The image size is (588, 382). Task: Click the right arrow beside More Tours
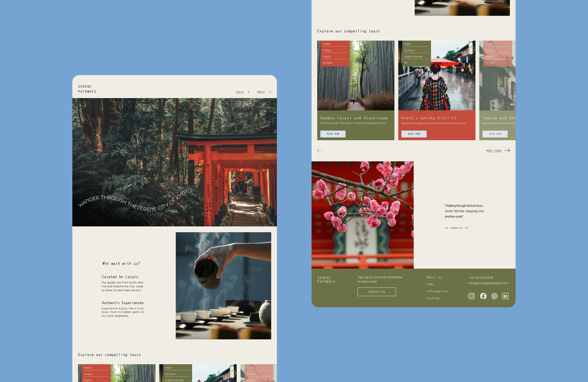pyautogui.click(x=507, y=150)
